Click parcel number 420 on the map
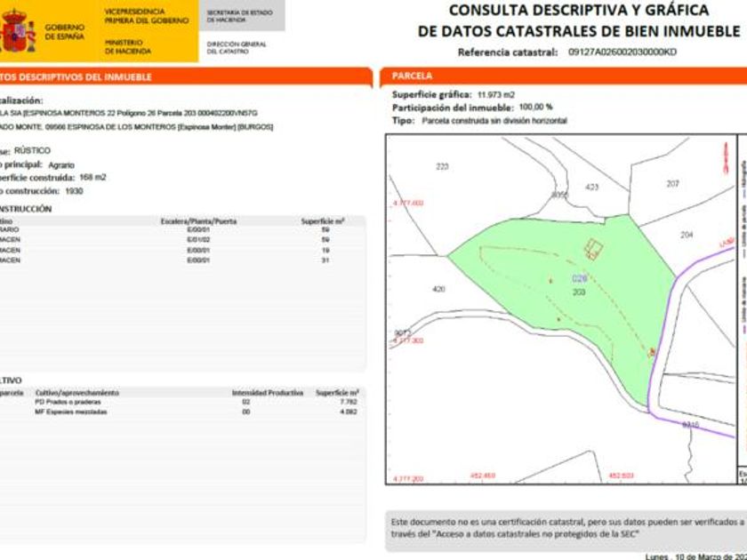This screenshot has width=747, height=560. point(438,289)
